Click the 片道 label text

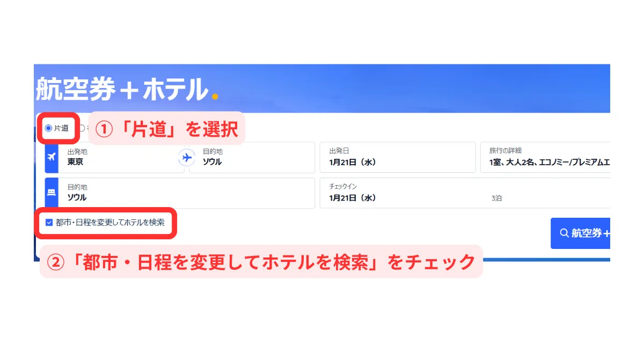[61, 128]
